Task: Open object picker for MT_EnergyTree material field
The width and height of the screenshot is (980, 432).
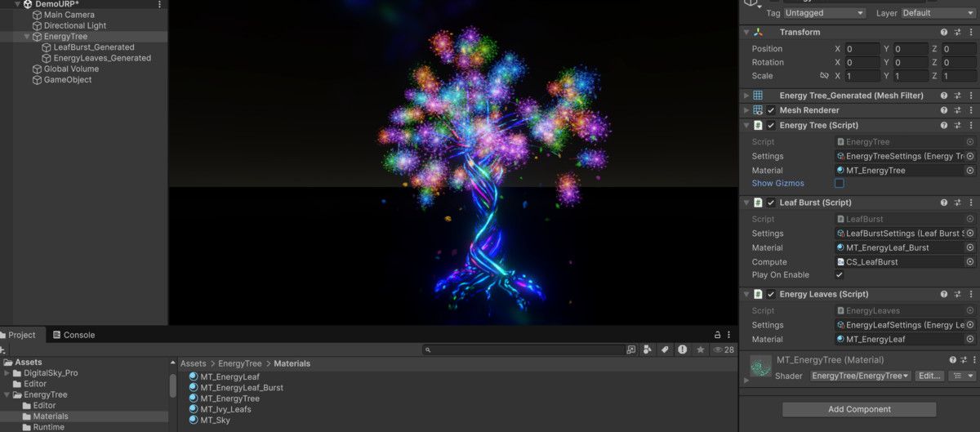Action: (970, 171)
